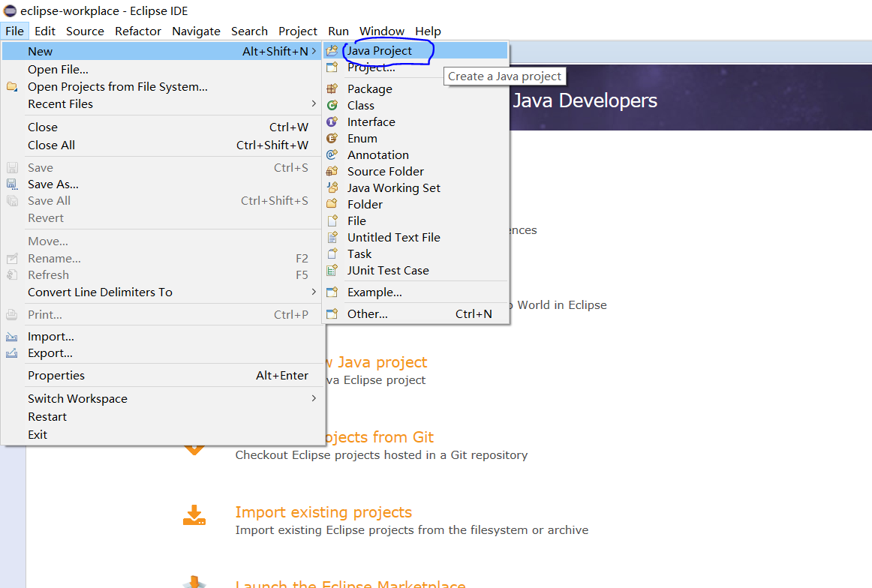Open the Help menu
872x588 pixels.
click(428, 31)
